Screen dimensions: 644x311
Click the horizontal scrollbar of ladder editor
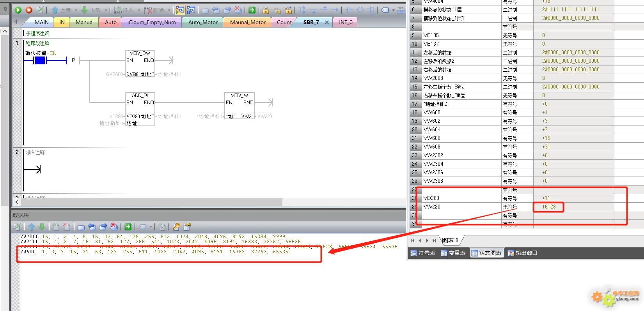(152, 202)
